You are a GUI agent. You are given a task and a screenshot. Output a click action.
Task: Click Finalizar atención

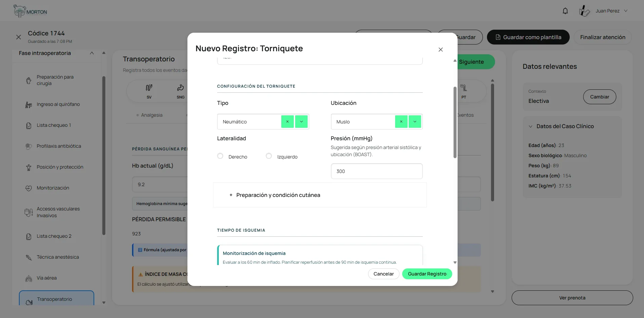point(602,37)
